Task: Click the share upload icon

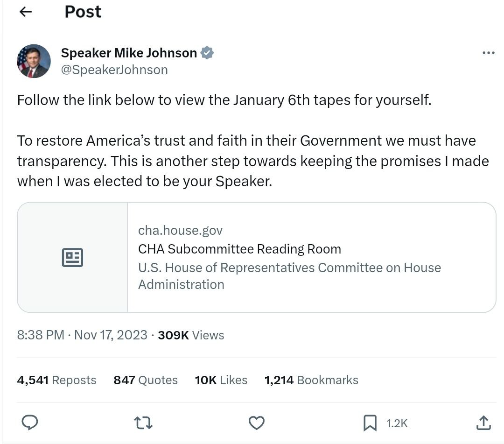Action: coord(483,423)
